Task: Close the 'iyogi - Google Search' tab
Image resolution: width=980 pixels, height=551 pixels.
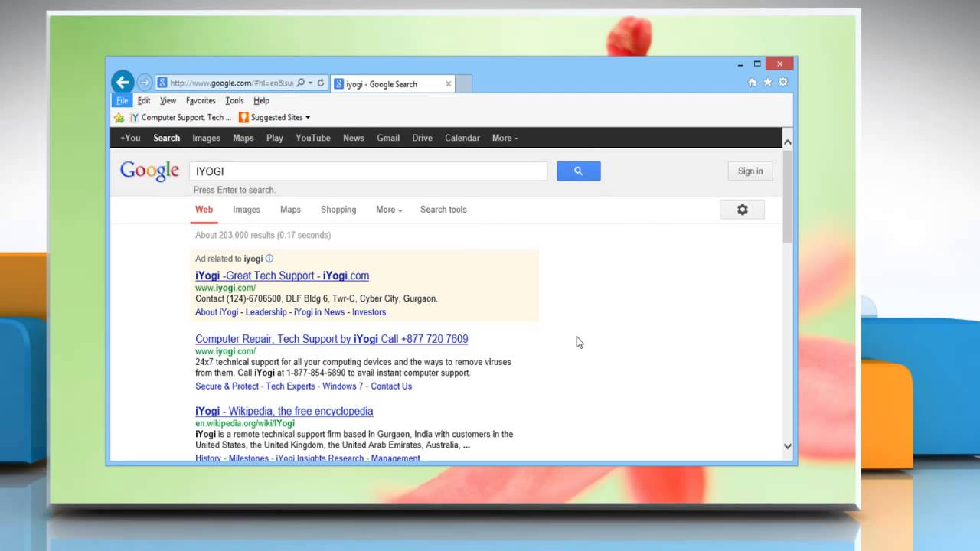Action: click(x=449, y=83)
